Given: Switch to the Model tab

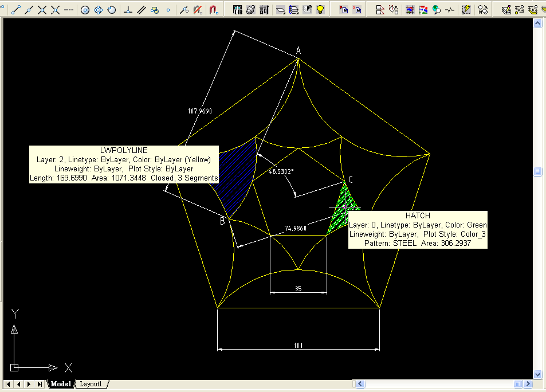Looking at the screenshot, I should pyautogui.click(x=61, y=384).
